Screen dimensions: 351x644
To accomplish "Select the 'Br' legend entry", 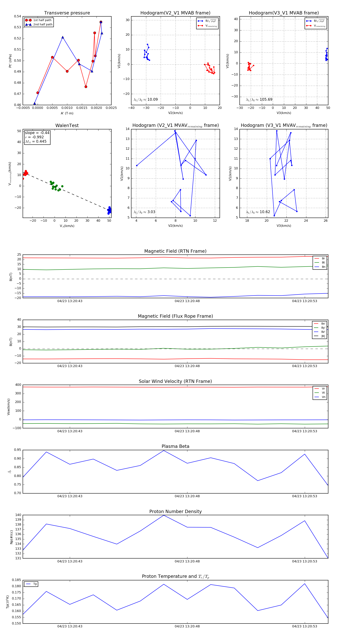I will coord(320,259).
